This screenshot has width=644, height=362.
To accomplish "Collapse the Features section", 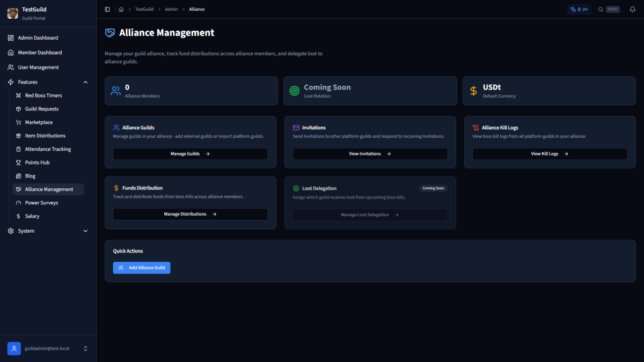I will tap(85, 82).
